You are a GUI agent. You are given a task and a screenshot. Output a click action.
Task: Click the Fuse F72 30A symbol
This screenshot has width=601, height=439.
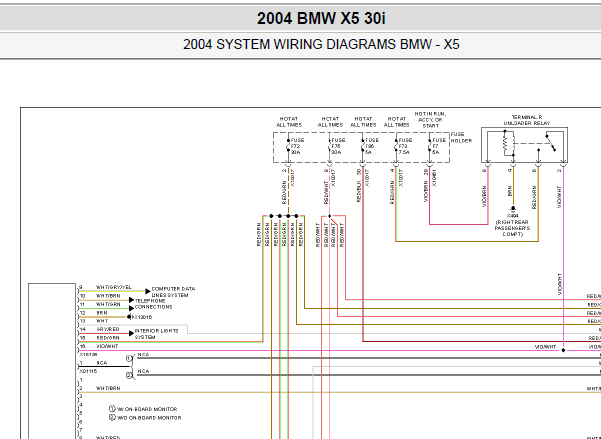(288, 146)
